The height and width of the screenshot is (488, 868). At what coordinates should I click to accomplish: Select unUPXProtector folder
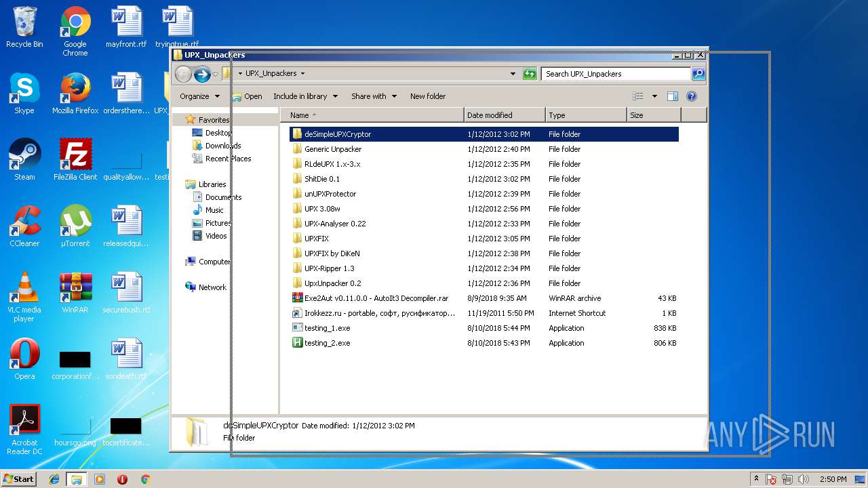[484, 194]
